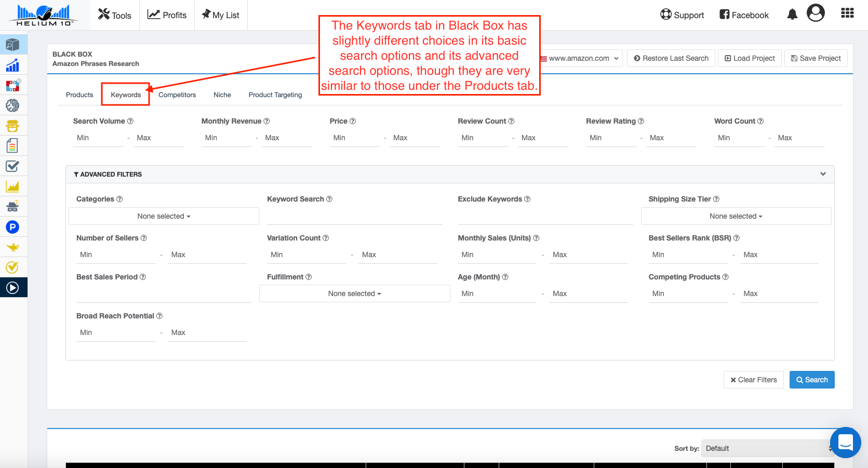Open the brain icon tool in sidebar
The height and width of the screenshot is (468, 868).
pyautogui.click(x=12, y=106)
